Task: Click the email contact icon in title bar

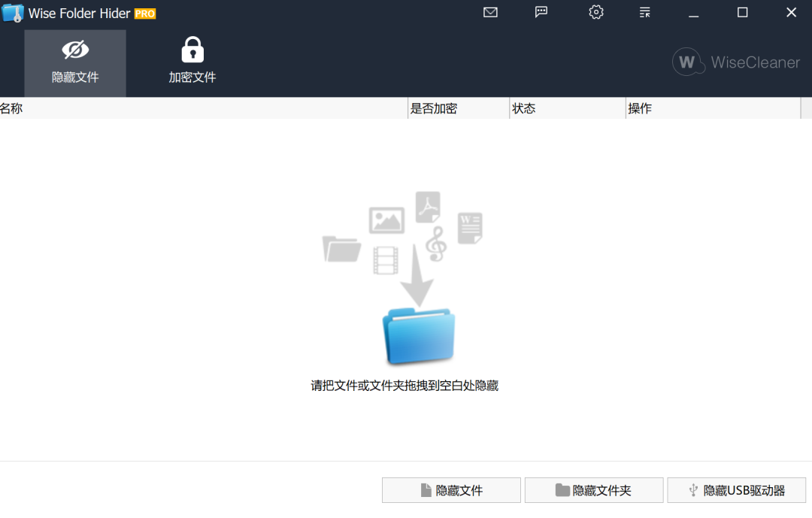Action: pos(490,12)
